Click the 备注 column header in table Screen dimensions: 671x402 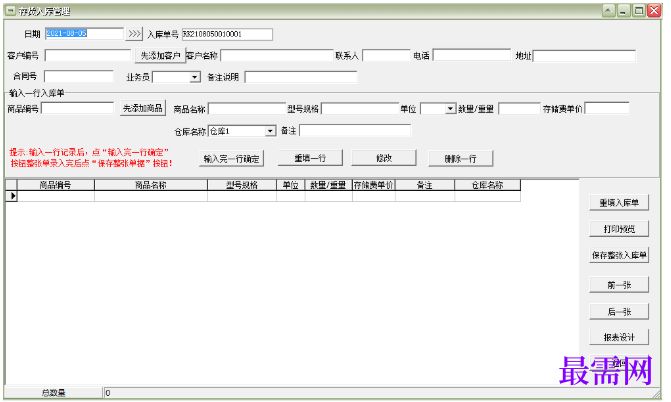click(425, 185)
